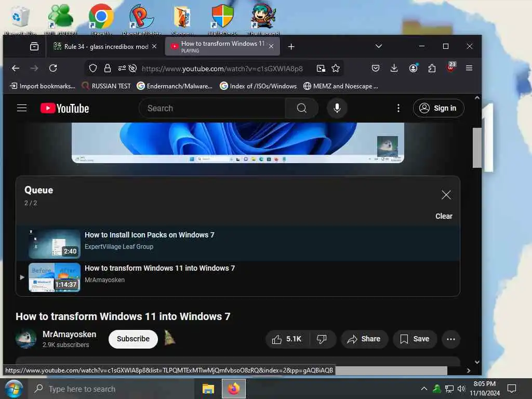Open File Explorer from taskbar
This screenshot has height=399, width=532.
point(208,389)
